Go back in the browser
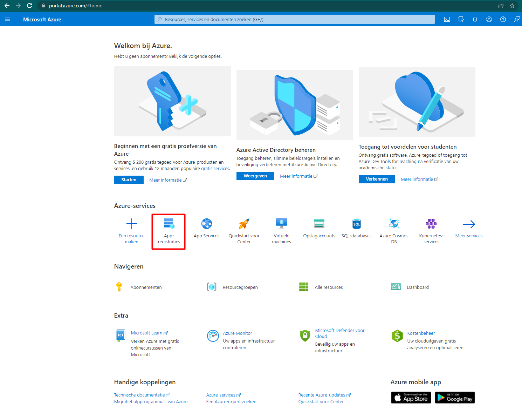Viewport: 522px width, 420px height. click(x=7, y=6)
